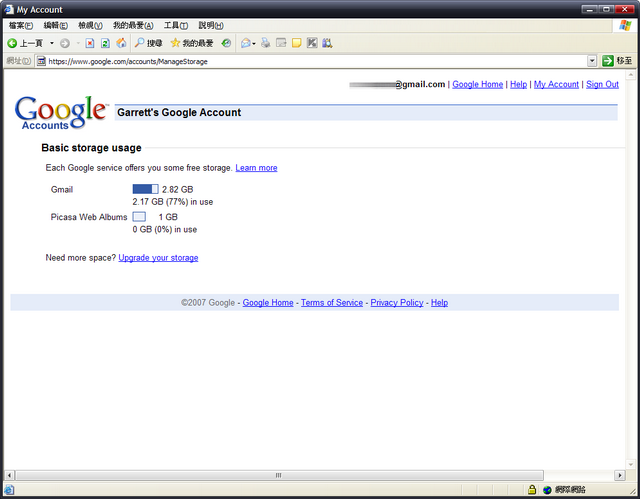The height and width of the screenshot is (499, 640).
Task: Click the horizontal scrollbar left arrow
Action: (x=9, y=475)
